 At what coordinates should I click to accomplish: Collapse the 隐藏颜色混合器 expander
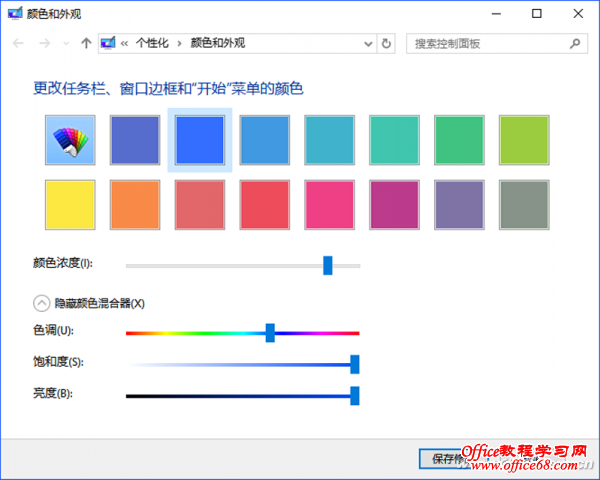pos(41,302)
